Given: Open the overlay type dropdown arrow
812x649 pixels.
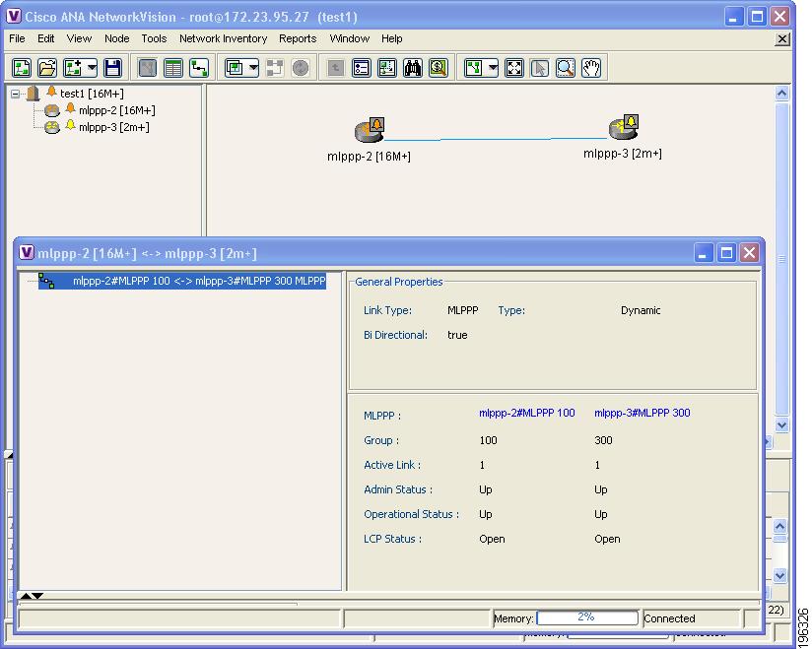Looking at the screenshot, I should pos(253,68).
